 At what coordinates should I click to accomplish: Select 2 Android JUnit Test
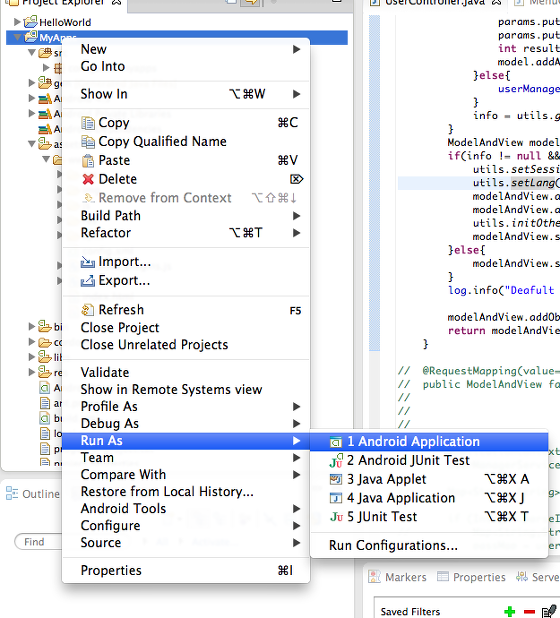click(429, 460)
